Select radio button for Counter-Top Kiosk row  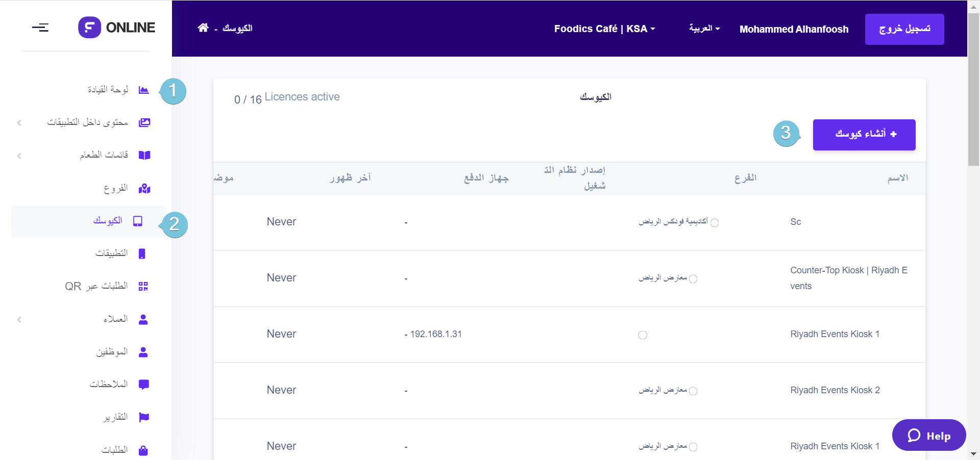pyautogui.click(x=693, y=279)
